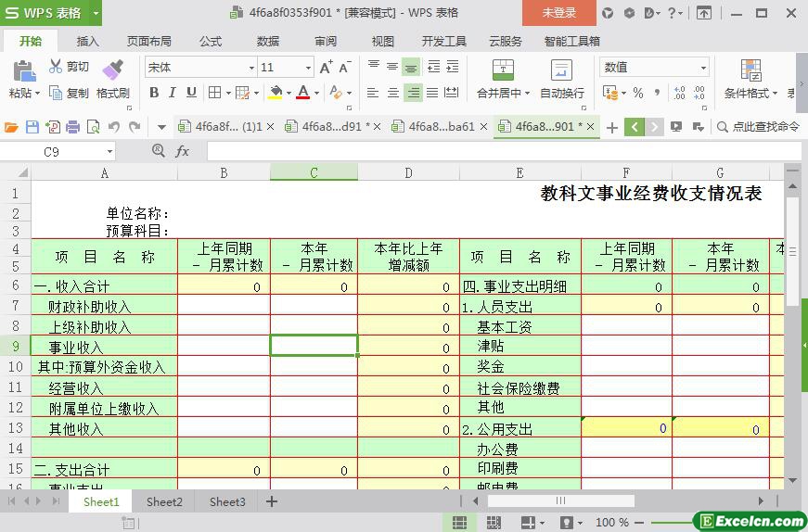Click the add new sheet plus button

(272, 501)
